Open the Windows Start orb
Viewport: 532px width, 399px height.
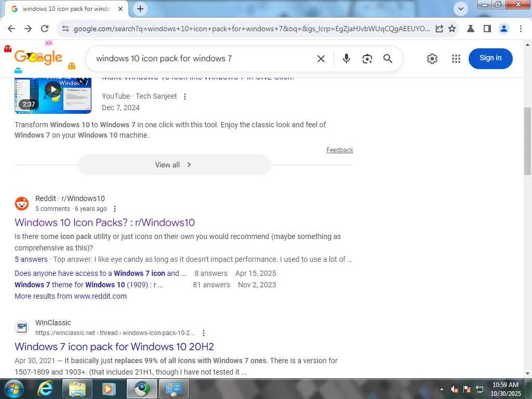14,389
